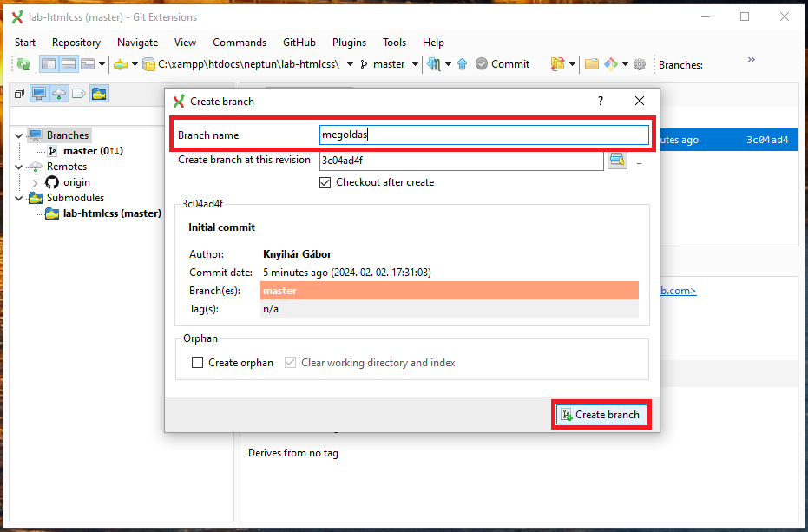The height and width of the screenshot is (532, 808).
Task: Open the settings gear icon in toolbar
Action: (640, 64)
